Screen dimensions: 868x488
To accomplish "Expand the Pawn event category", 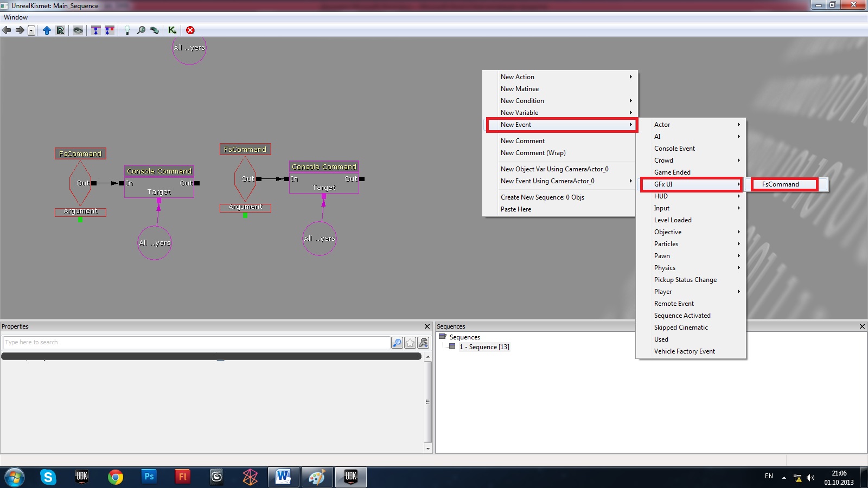I will click(x=691, y=256).
